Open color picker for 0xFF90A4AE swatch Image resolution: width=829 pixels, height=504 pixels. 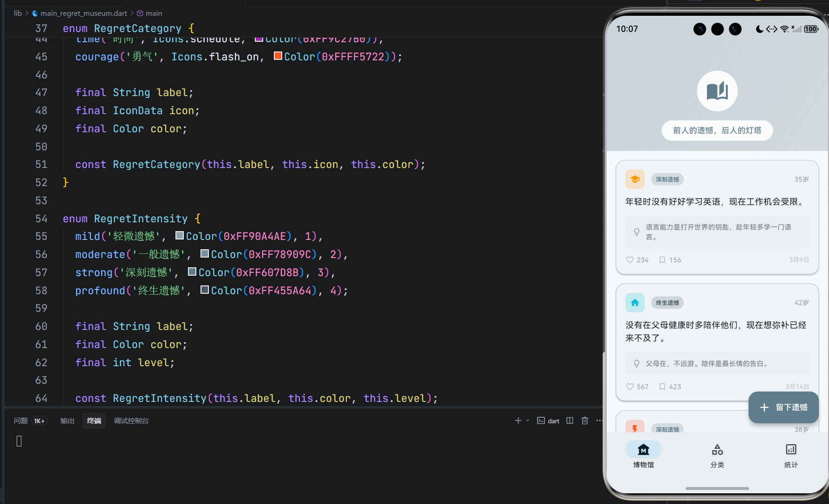click(180, 236)
